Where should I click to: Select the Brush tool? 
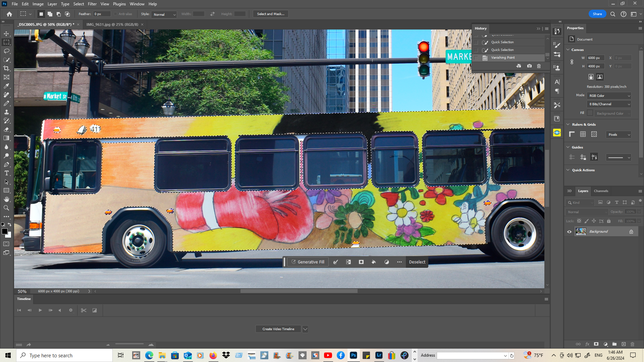coord(6,103)
